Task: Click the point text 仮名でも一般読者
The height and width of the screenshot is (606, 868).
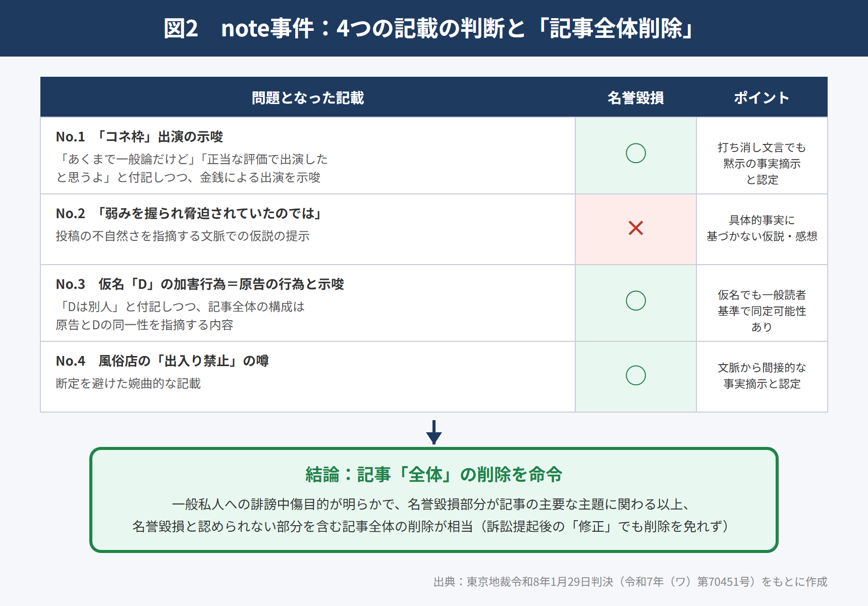Action: (762, 295)
